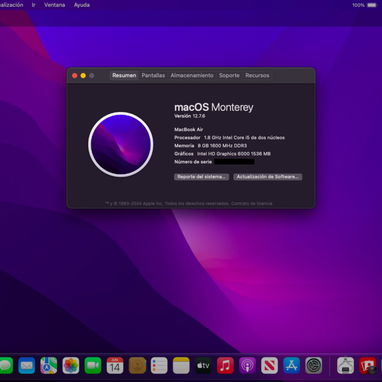This screenshot has height=382, width=382.
Task: Open the App Store dock icon
Action: (x=291, y=366)
